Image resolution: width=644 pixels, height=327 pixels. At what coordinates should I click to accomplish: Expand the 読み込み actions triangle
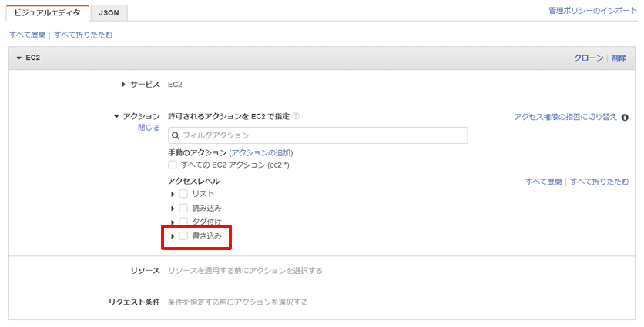point(173,209)
